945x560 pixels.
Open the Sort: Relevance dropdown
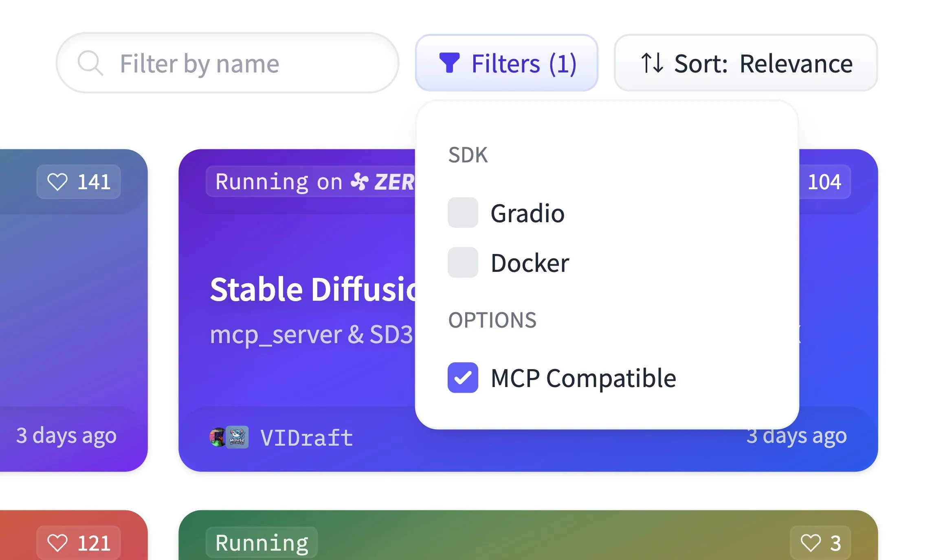pyautogui.click(x=746, y=63)
